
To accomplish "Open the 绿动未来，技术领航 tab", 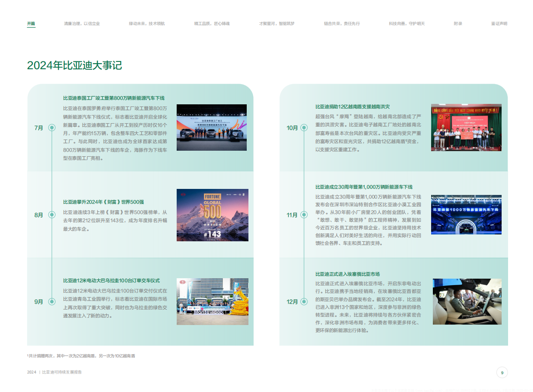I will pos(147,24).
